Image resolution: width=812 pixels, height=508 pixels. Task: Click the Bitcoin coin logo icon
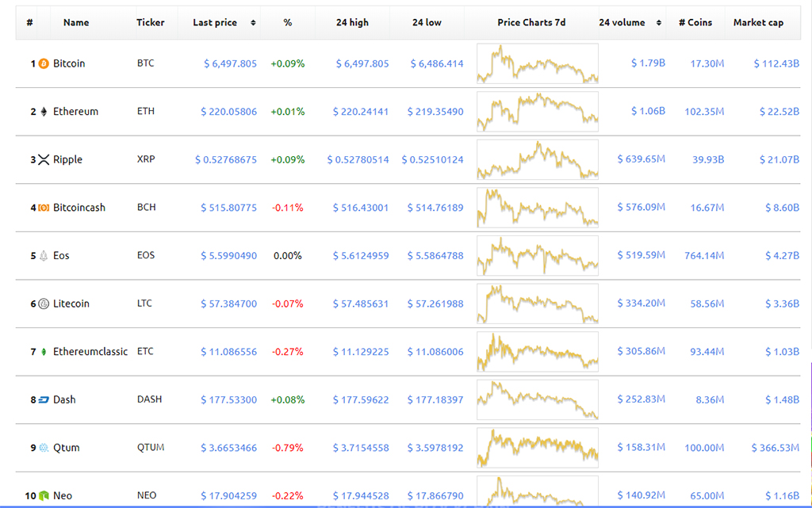(x=44, y=63)
